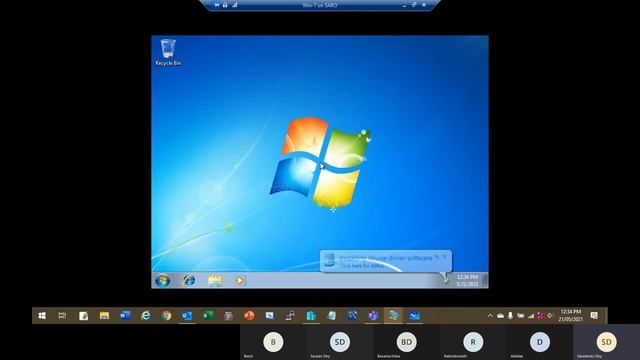The height and width of the screenshot is (360, 640).
Task: Open the icon right of Microsoft Store
Action: 332,316
